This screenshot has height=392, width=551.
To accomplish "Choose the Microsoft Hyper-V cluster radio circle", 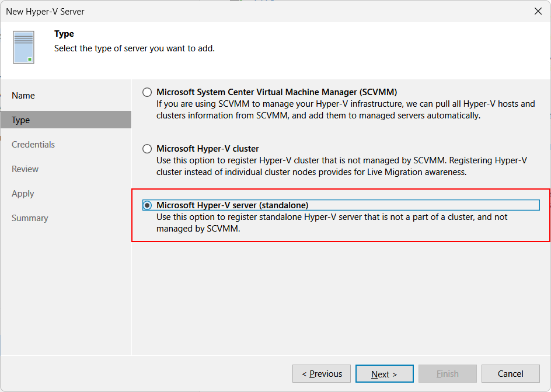I will tap(147, 149).
